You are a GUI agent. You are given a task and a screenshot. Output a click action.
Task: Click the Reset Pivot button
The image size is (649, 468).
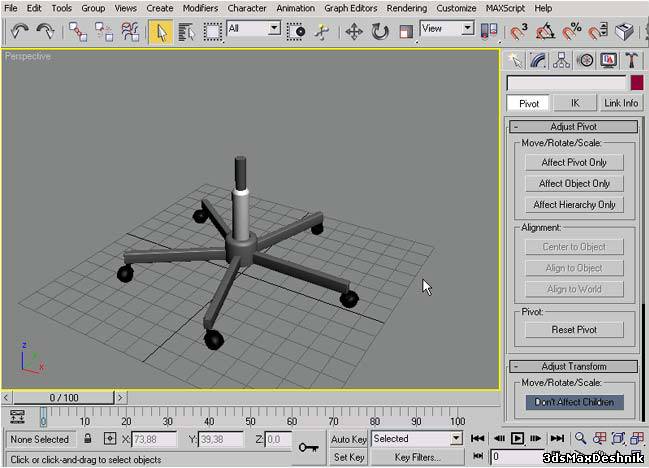tap(574, 330)
